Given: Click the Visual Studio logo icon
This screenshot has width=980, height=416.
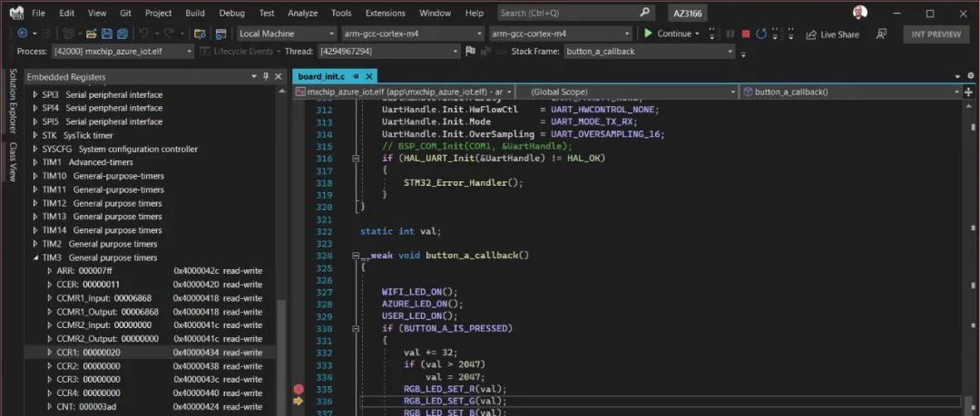Looking at the screenshot, I should (x=17, y=13).
